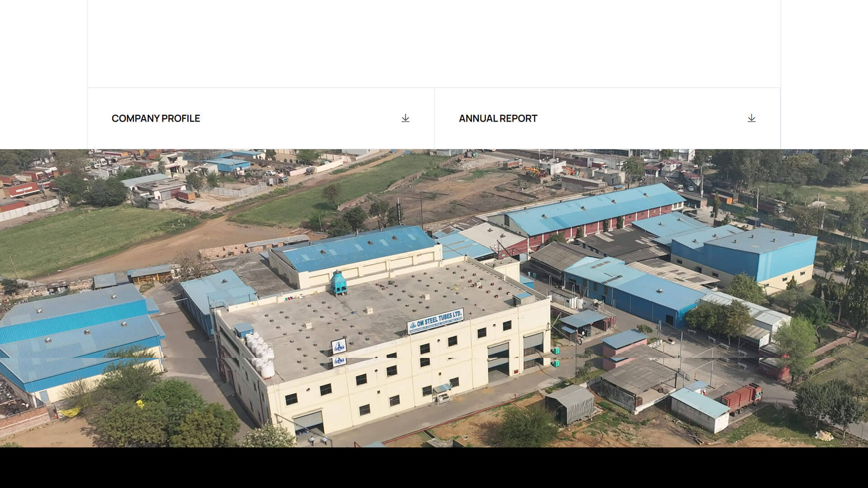Click the black footer bar below the video

tap(434, 468)
